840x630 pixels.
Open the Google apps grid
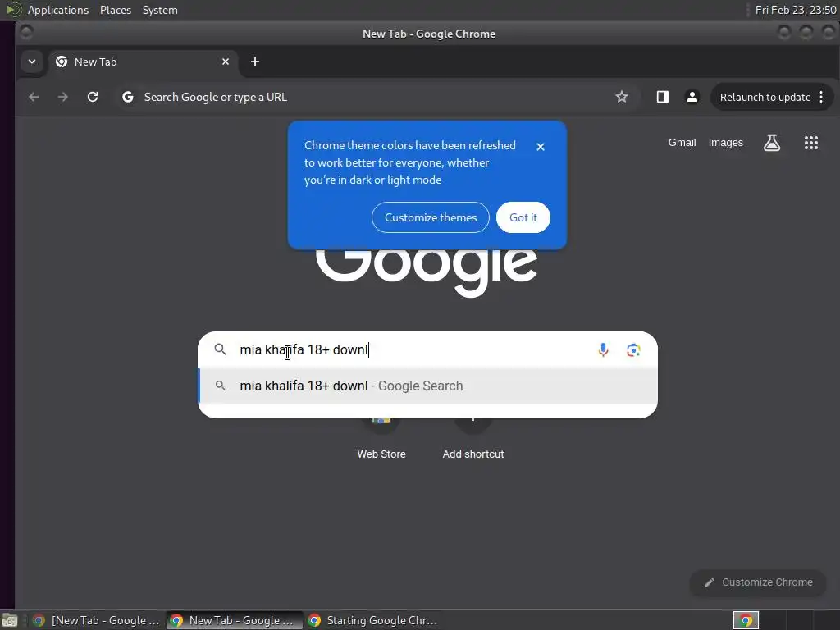point(811,143)
